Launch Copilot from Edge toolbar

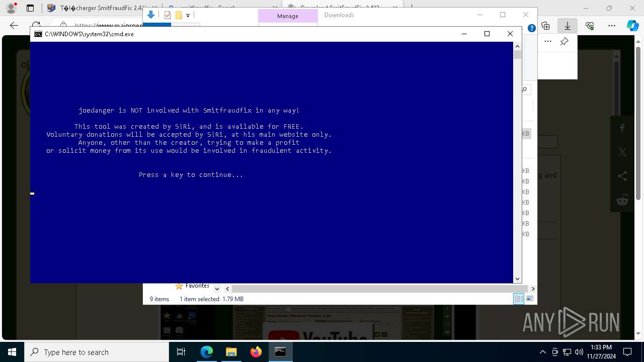coord(632,26)
